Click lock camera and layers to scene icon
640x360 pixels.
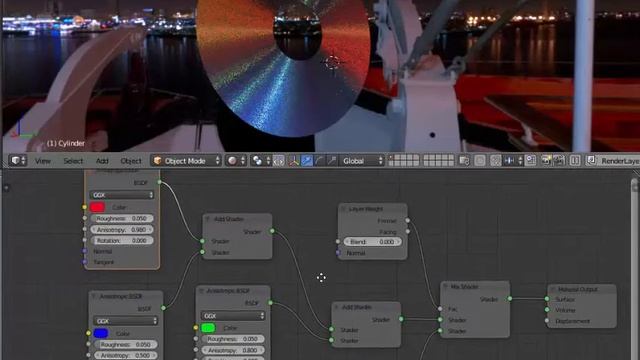[464, 160]
